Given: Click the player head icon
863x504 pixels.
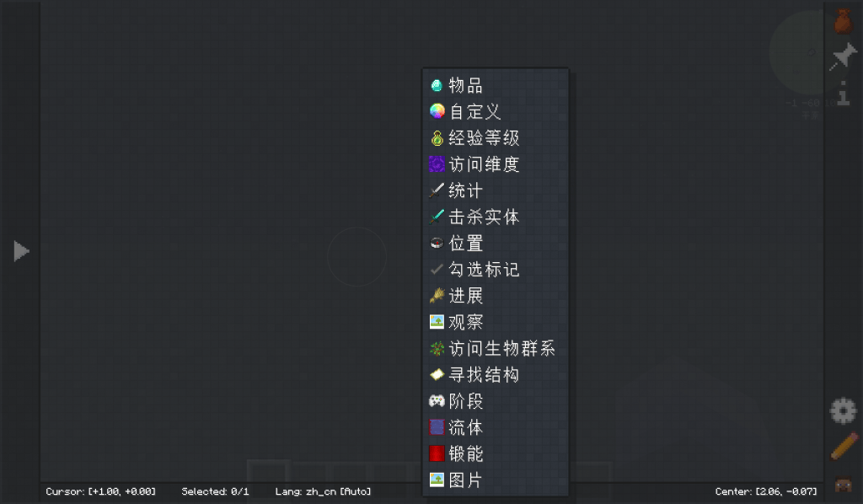Looking at the screenshot, I should [843, 484].
